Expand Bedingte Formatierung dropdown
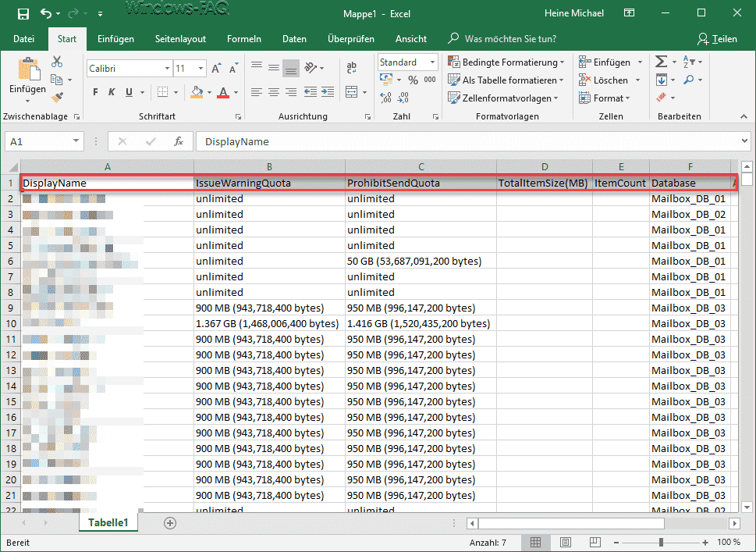The height and width of the screenshot is (552, 756). pyautogui.click(x=563, y=62)
